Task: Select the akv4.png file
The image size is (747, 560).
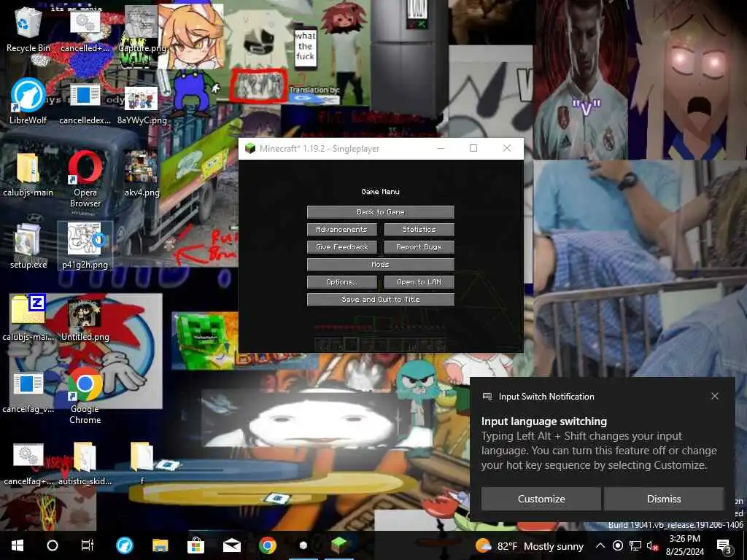Action: 142,174
